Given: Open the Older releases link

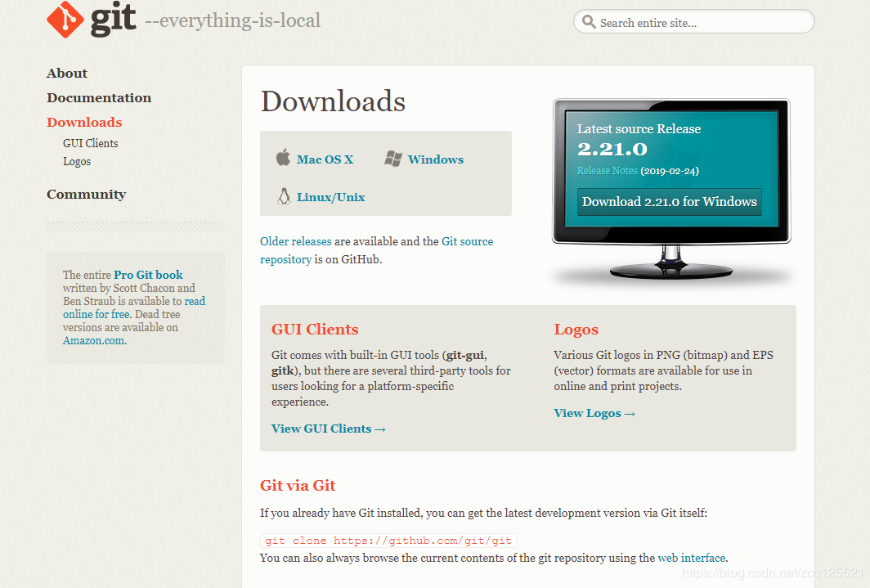Looking at the screenshot, I should pos(296,241).
